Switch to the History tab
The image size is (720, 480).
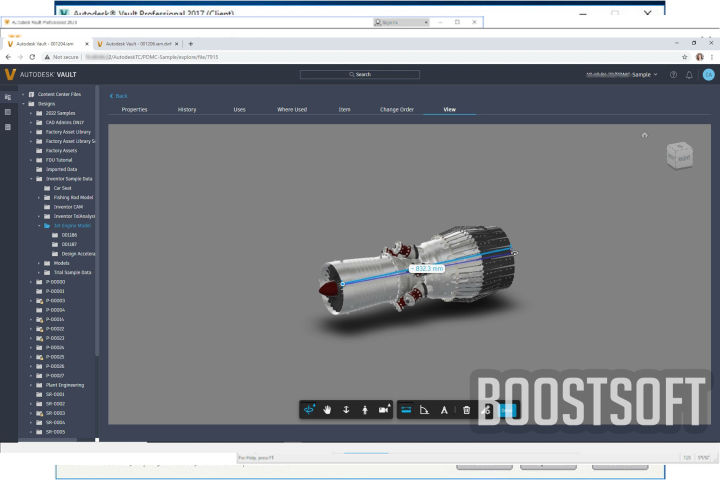point(187,109)
